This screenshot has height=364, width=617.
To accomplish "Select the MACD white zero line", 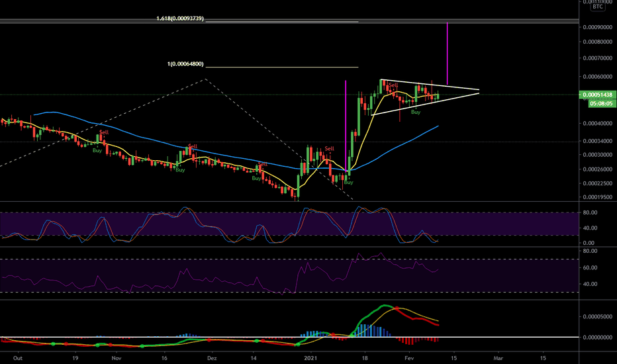I will (x=289, y=338).
